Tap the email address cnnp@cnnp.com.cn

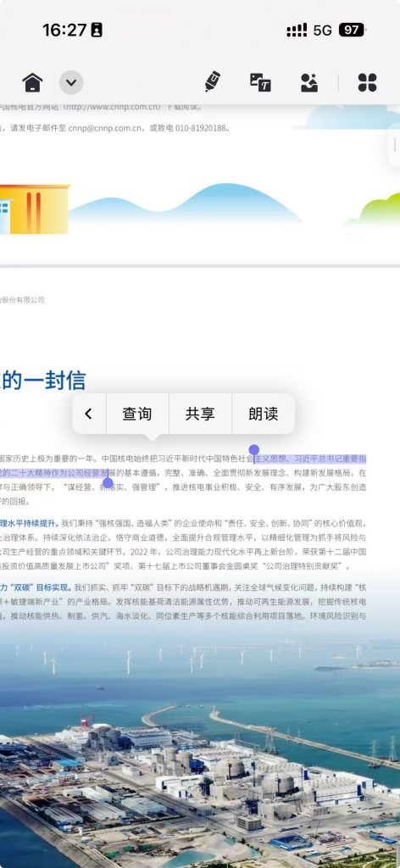tap(104, 128)
